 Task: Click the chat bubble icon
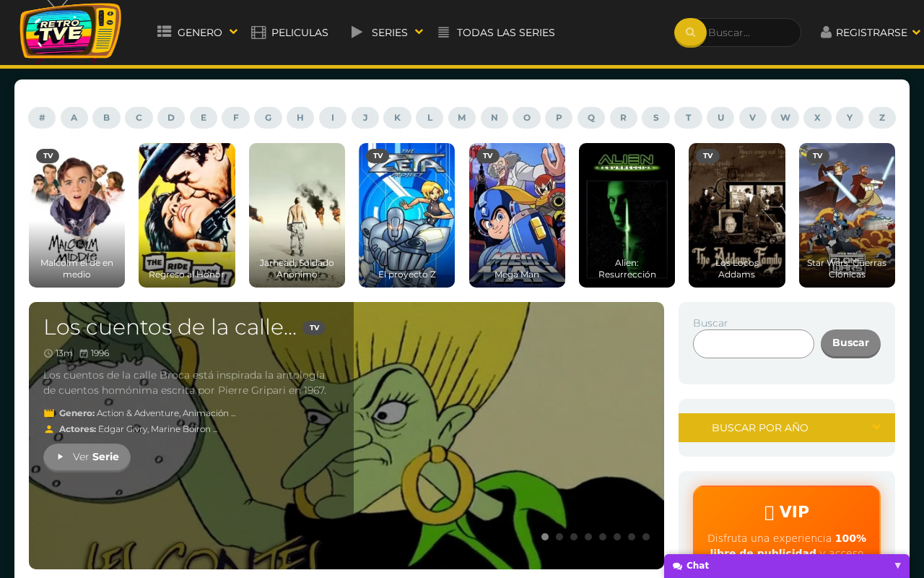point(677,566)
